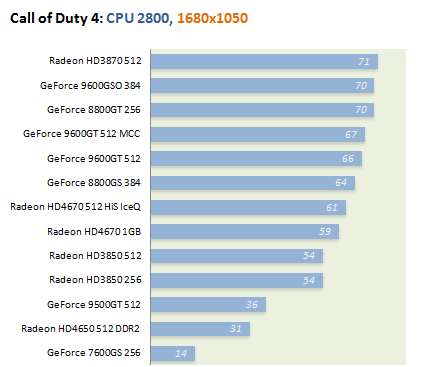This screenshot has height=367, width=426.
Task: Click the 'Radeon HD4650 512 DDR2' label
Action: coord(80,329)
